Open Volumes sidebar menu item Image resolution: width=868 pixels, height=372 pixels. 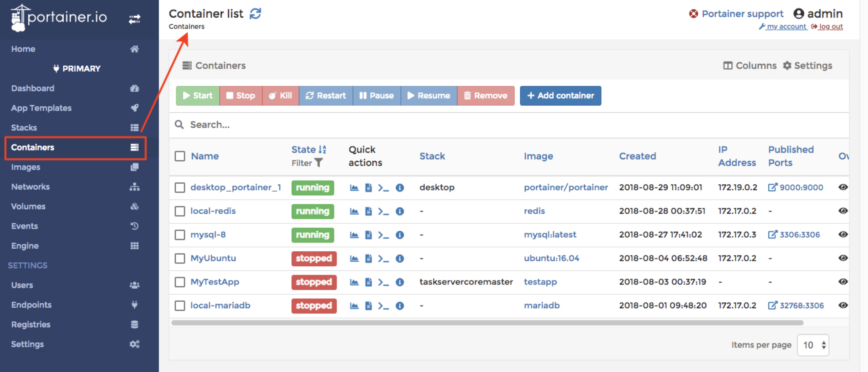[x=28, y=206]
